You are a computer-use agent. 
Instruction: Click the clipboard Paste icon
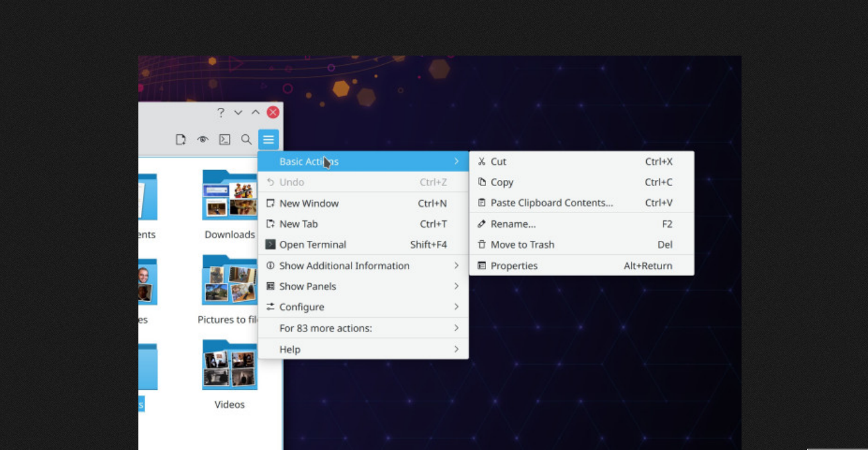482,202
